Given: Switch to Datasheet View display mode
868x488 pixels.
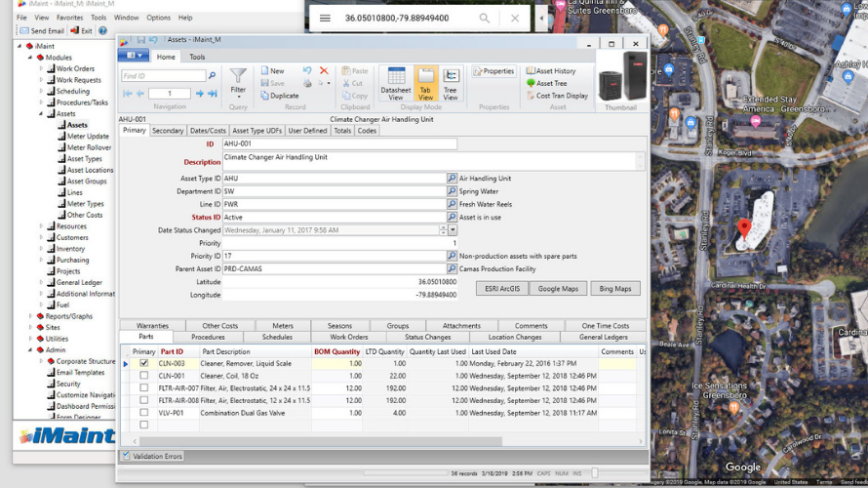Looking at the screenshot, I should coord(396,84).
